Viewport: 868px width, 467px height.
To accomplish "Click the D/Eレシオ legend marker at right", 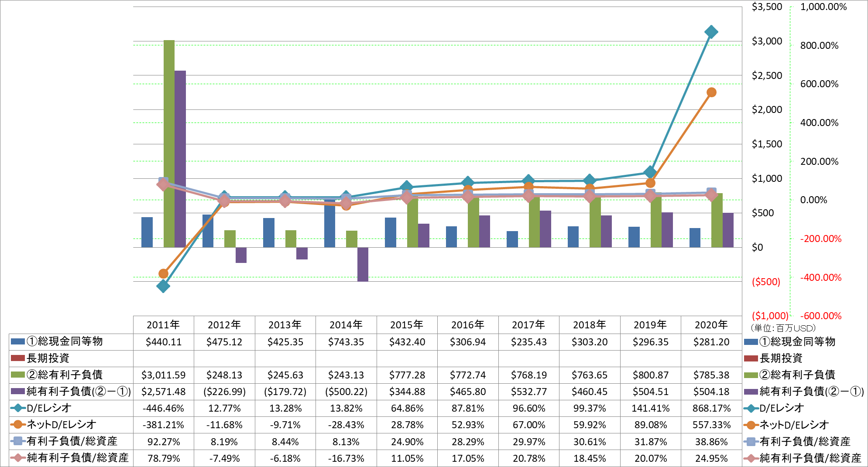I will (x=751, y=408).
